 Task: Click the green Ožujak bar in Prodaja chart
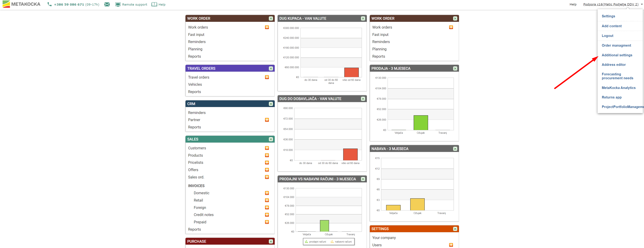coord(420,123)
